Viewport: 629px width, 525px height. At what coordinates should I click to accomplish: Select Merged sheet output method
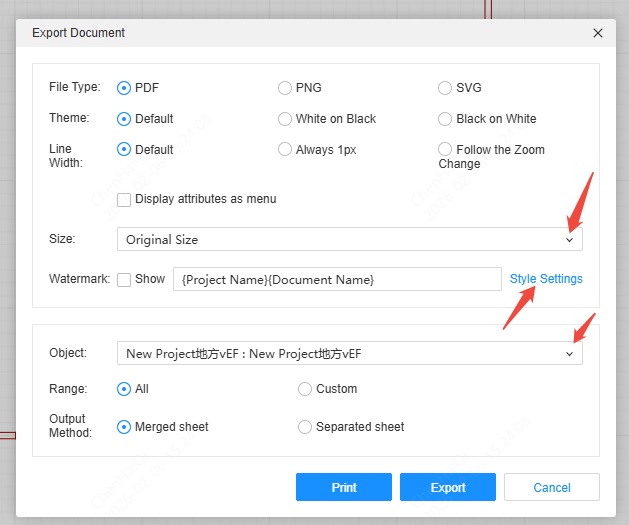pos(125,427)
